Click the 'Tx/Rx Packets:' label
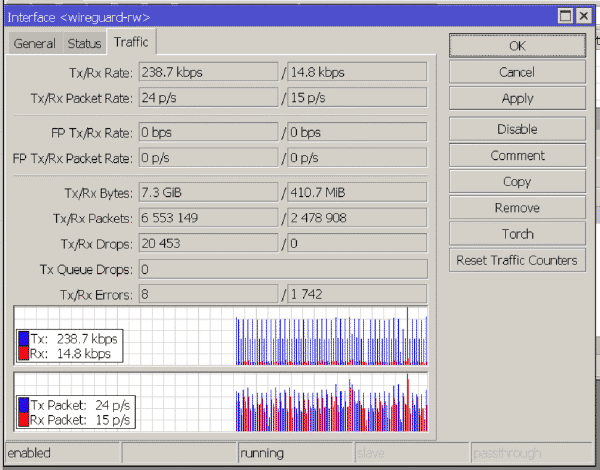Screen dimensions: 600x470 click(93, 219)
